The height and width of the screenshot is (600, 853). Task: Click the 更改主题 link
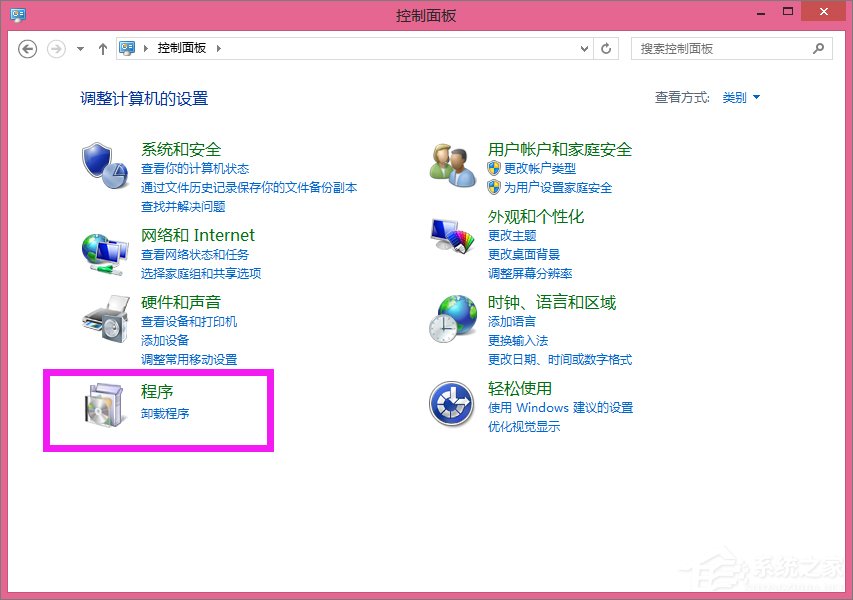pos(511,236)
